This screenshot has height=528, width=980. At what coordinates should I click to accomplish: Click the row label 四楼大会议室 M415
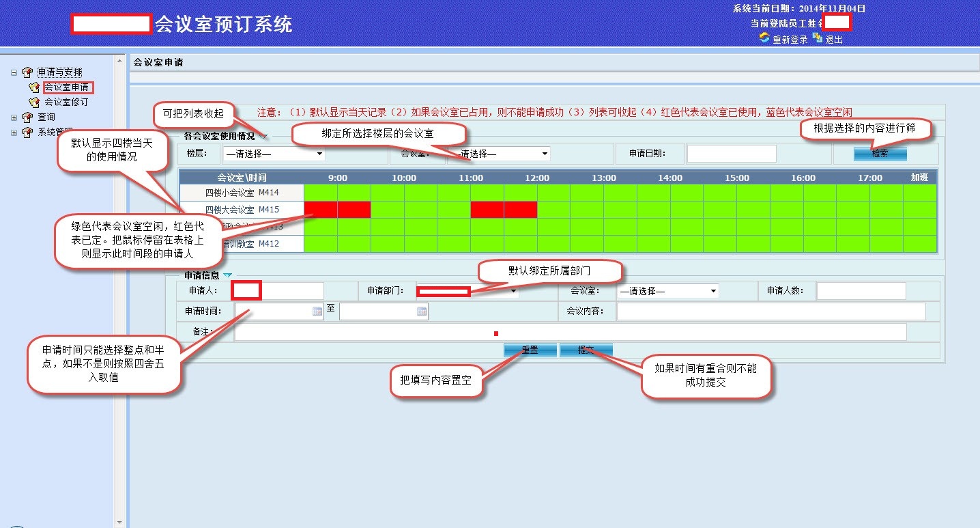click(242, 210)
